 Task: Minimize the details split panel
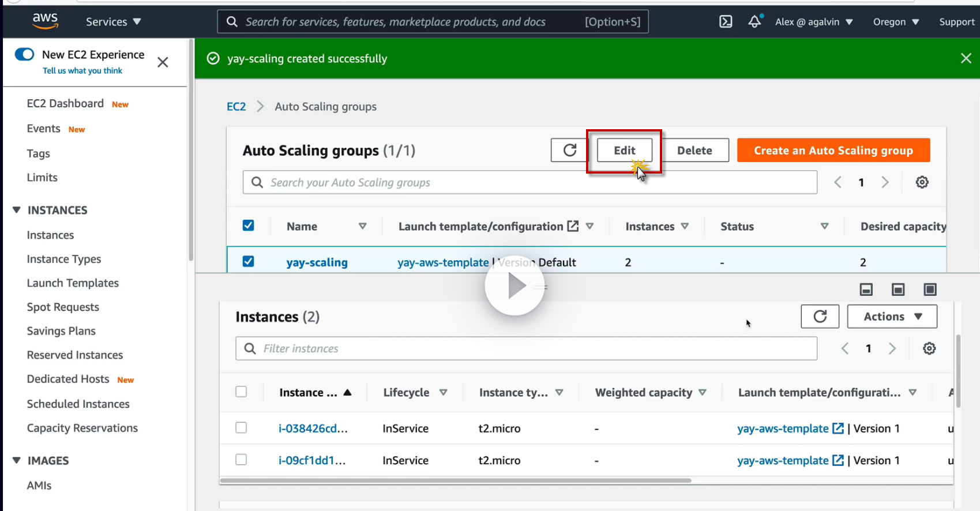[x=866, y=290]
